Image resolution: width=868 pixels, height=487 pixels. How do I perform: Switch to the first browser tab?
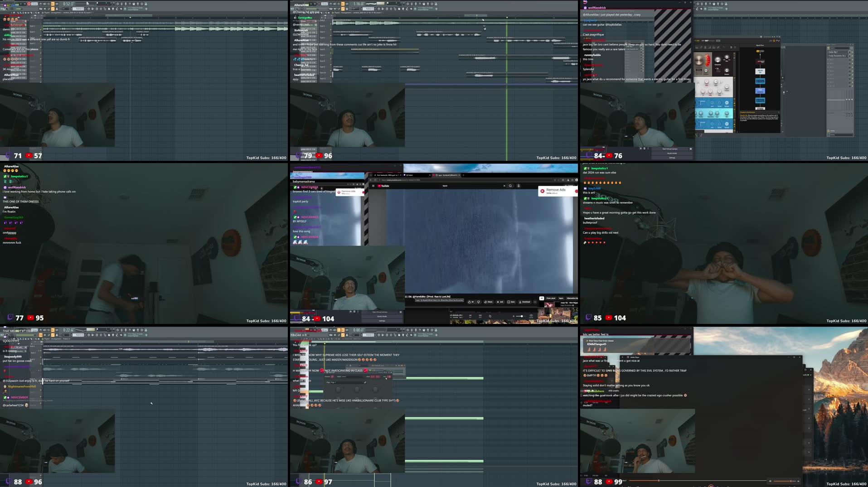[387, 175]
